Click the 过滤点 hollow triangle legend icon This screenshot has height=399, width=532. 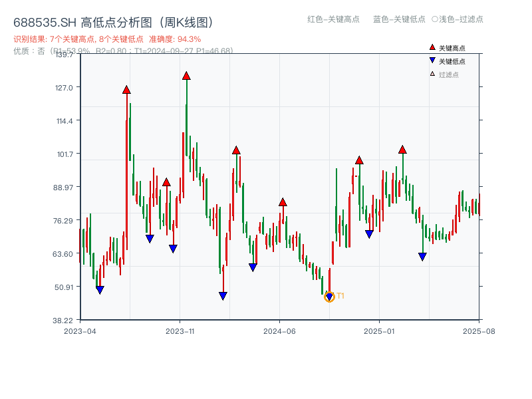[x=432, y=72]
